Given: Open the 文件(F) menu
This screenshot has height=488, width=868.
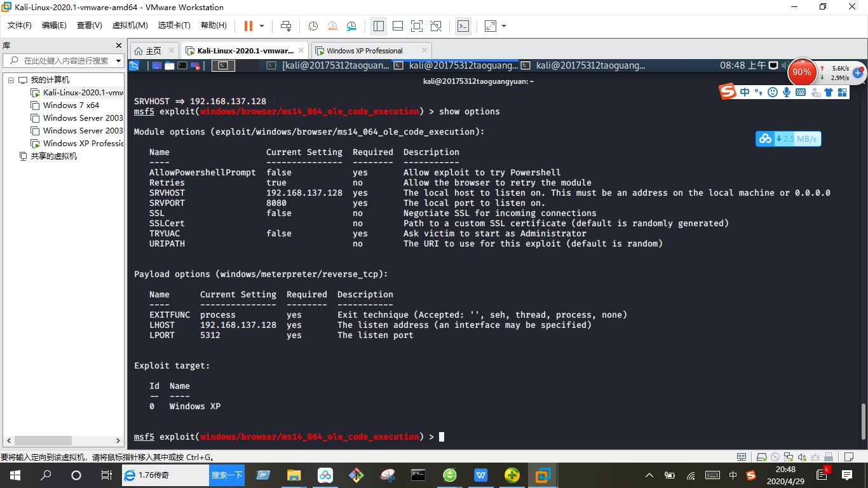Looking at the screenshot, I should click(20, 25).
